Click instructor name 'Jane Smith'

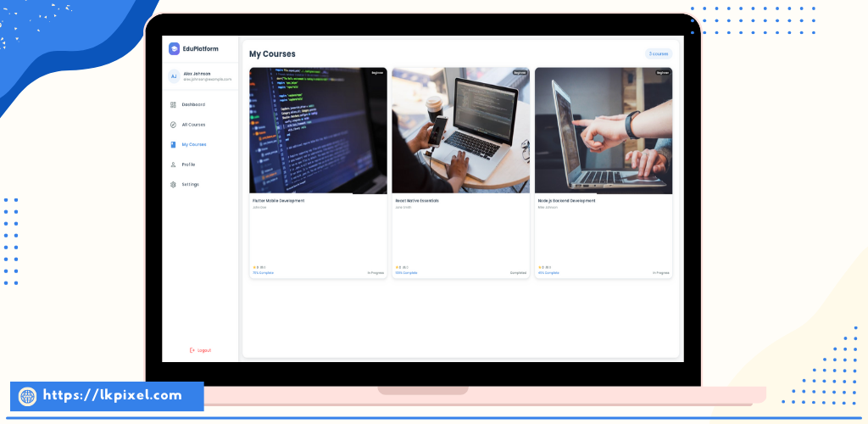click(403, 208)
